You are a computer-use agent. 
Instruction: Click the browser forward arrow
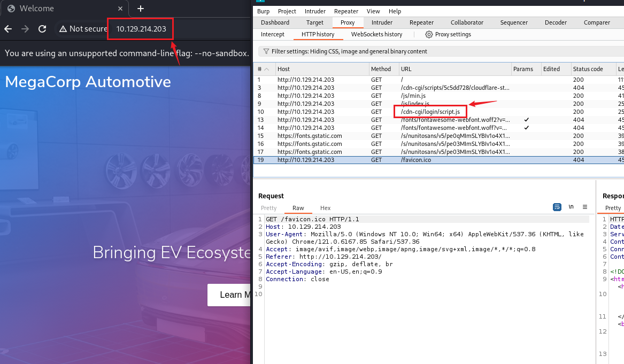(x=25, y=29)
